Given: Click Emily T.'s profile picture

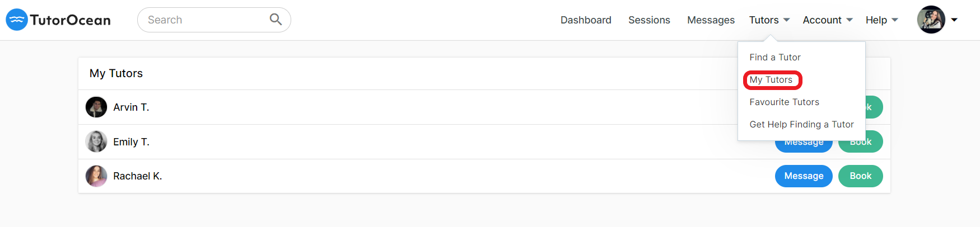Looking at the screenshot, I should click(x=96, y=141).
